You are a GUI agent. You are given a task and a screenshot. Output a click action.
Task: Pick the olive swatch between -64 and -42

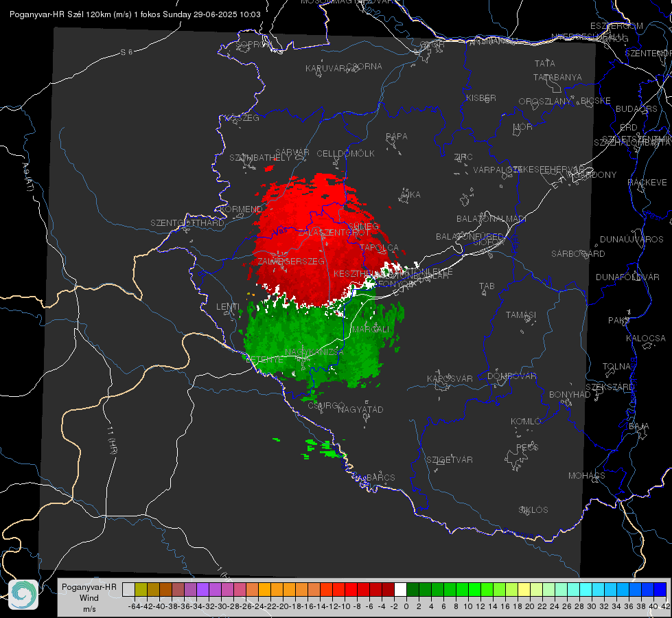click(141, 589)
